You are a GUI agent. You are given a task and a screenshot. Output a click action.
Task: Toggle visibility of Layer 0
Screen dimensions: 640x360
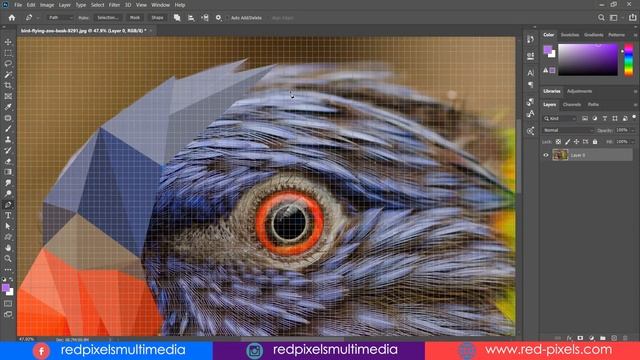(546, 155)
